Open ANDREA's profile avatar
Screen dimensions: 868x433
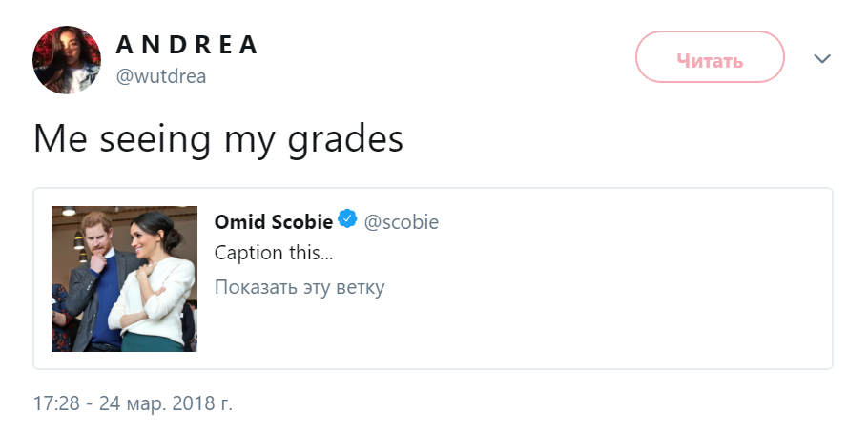[67, 59]
